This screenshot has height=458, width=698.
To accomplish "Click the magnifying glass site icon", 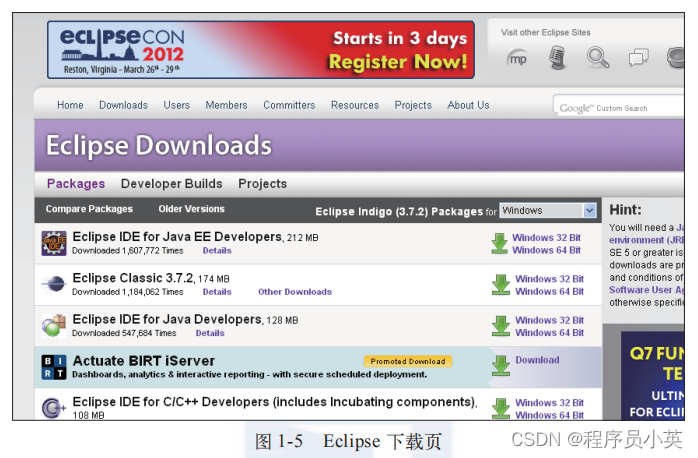I will 597,58.
